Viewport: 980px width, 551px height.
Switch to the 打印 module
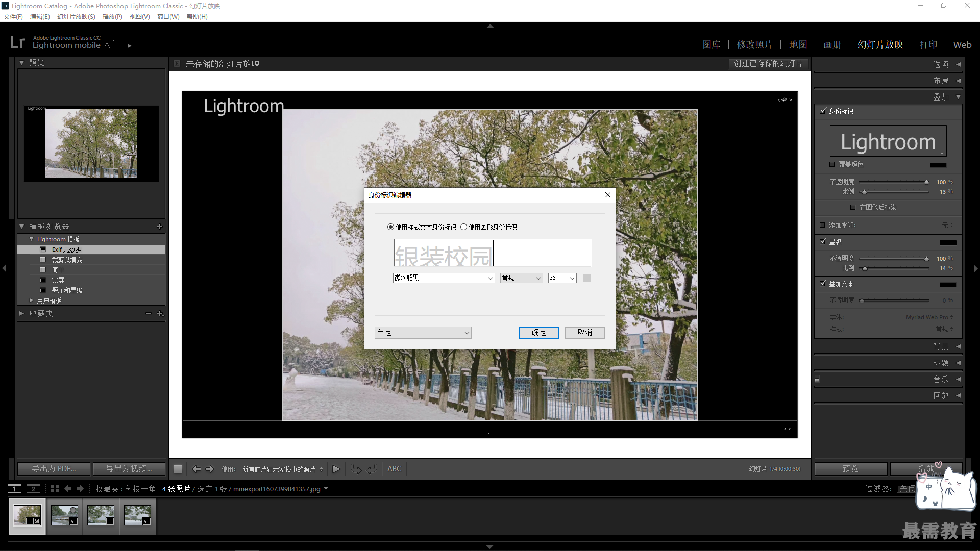click(x=928, y=45)
